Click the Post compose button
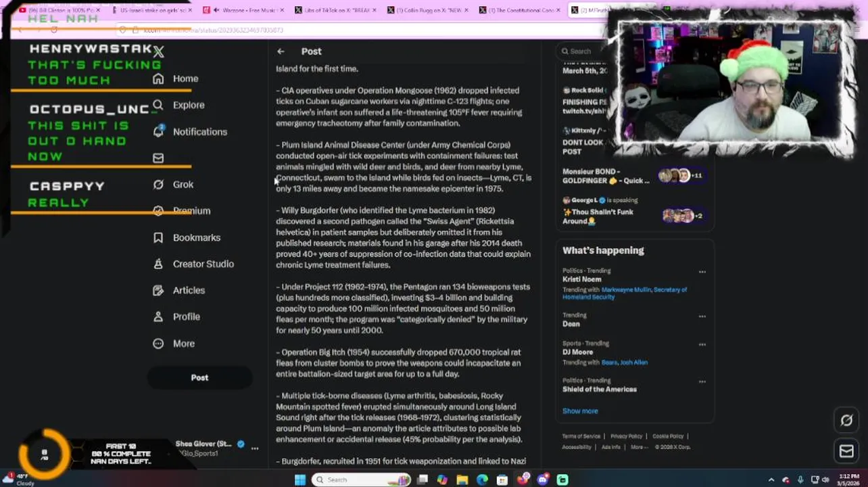This screenshot has width=868, height=487. coord(199,377)
